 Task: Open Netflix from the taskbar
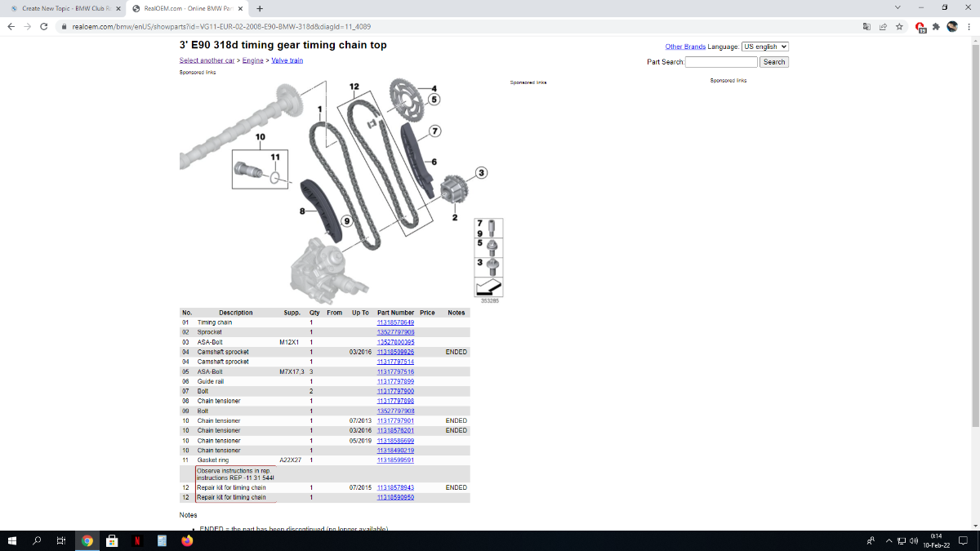click(137, 540)
